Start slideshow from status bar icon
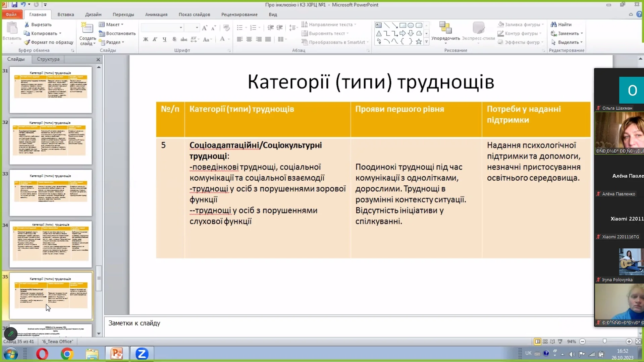The width and height of the screenshot is (644, 362). [560, 342]
